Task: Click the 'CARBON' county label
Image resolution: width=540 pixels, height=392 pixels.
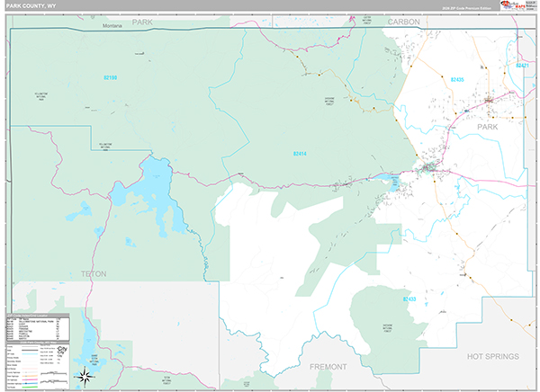Action: click(403, 22)
